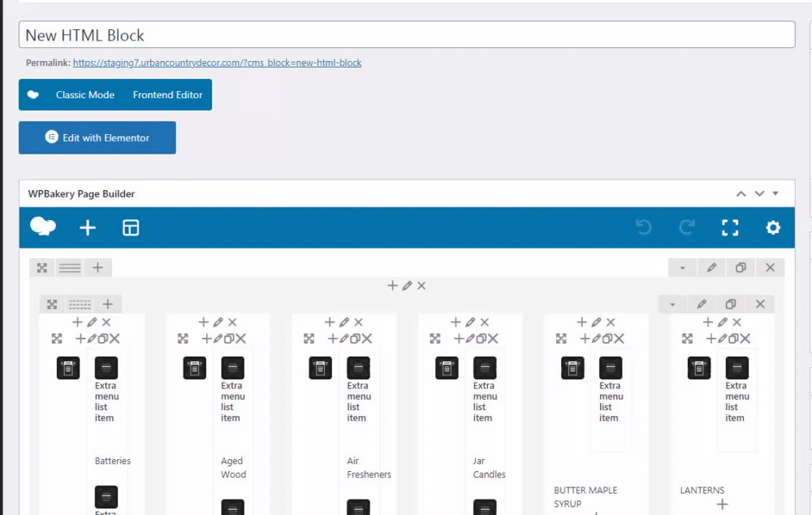This screenshot has width=812, height=515.
Task: Edit the menu list in Air Fresheners column
Action: pyautogui.click(x=344, y=339)
